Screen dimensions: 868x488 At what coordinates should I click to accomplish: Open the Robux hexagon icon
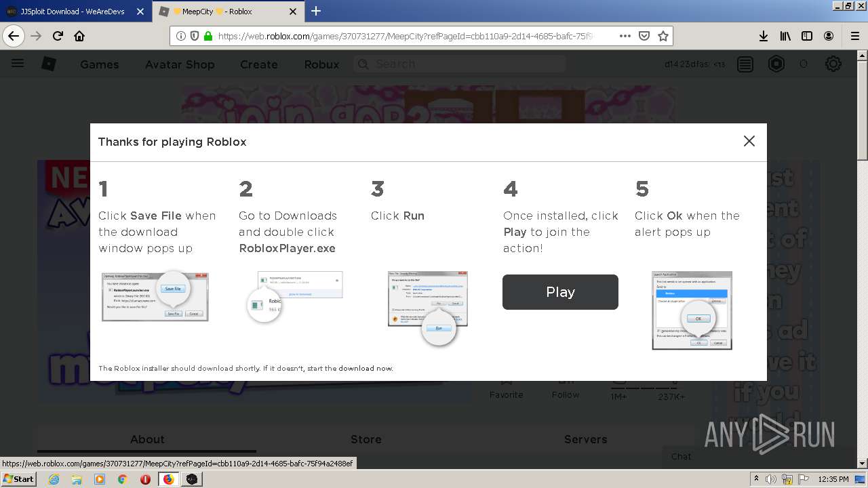click(776, 64)
